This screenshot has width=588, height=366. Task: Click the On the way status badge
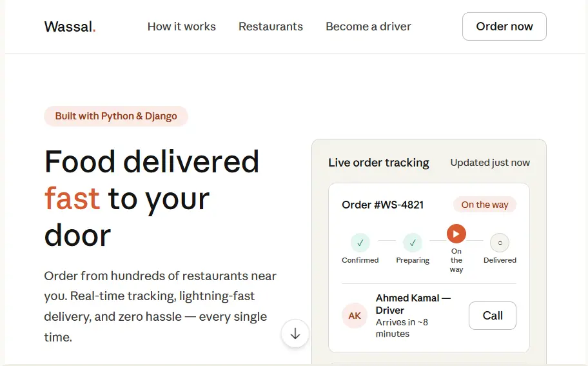[484, 205]
